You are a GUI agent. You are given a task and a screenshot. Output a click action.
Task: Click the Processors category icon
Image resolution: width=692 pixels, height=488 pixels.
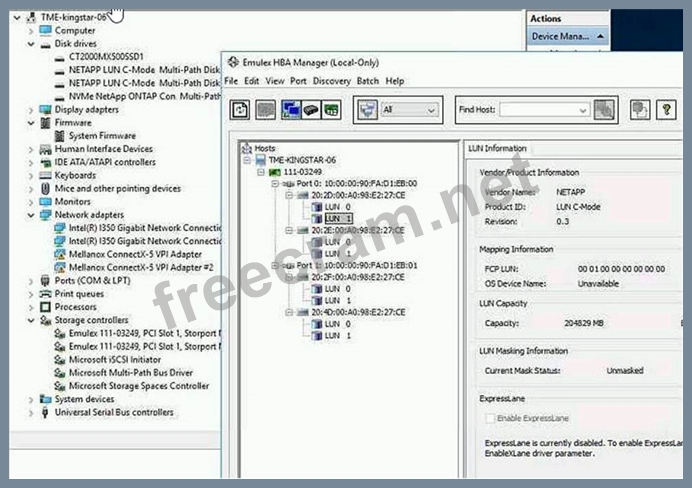pyautogui.click(x=45, y=307)
